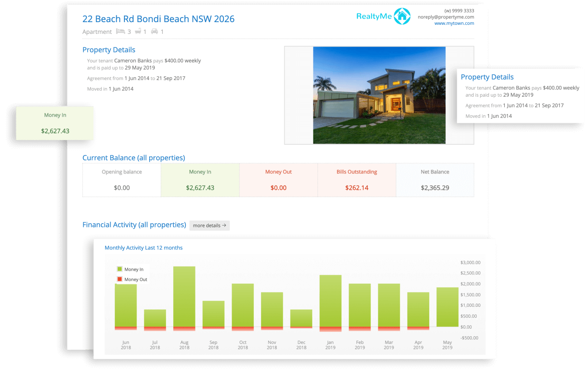
Task: Click the car parking icon
Action: click(154, 31)
